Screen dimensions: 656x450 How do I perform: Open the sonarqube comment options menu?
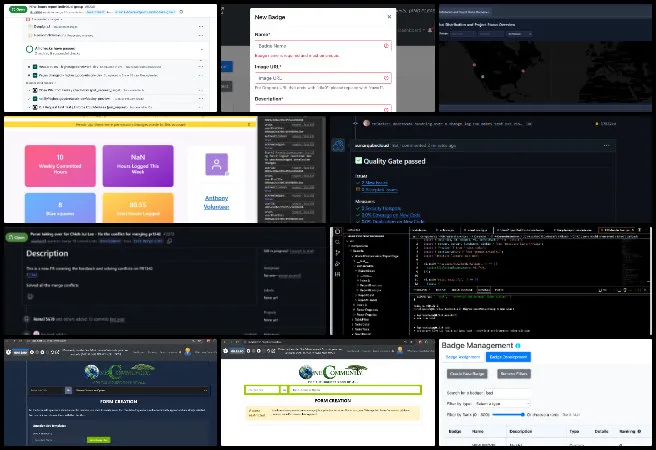coord(606,146)
